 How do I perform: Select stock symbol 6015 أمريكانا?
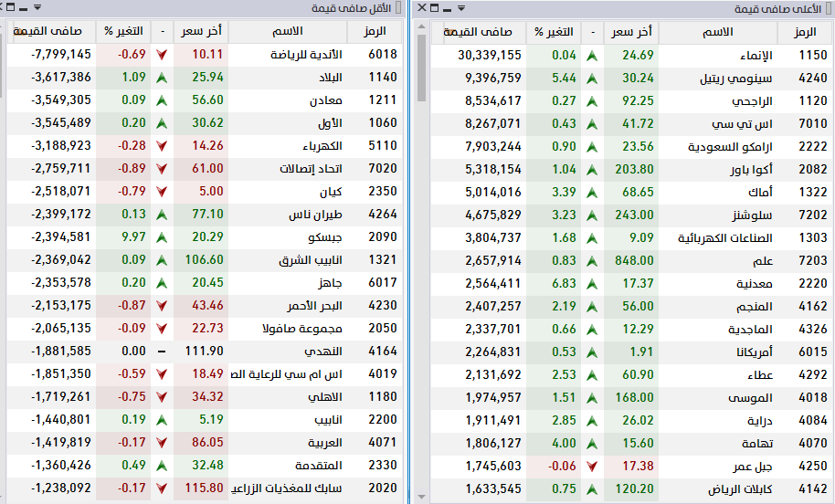pos(813,352)
